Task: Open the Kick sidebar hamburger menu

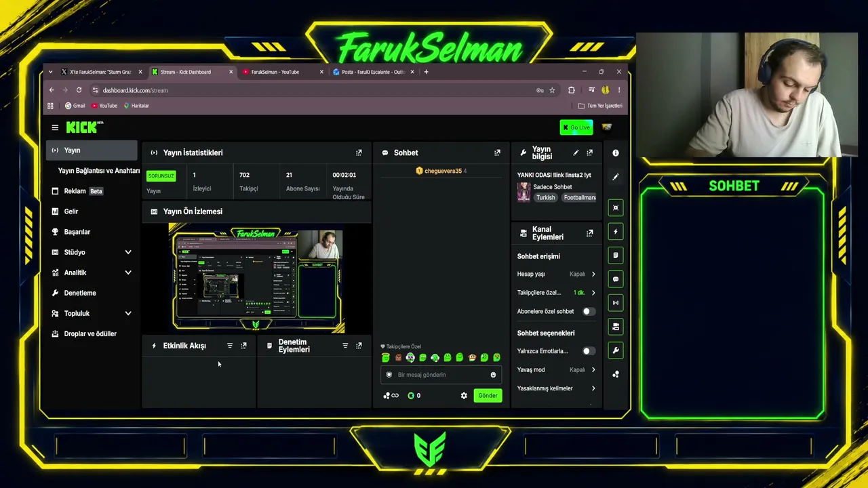Action: [55, 127]
